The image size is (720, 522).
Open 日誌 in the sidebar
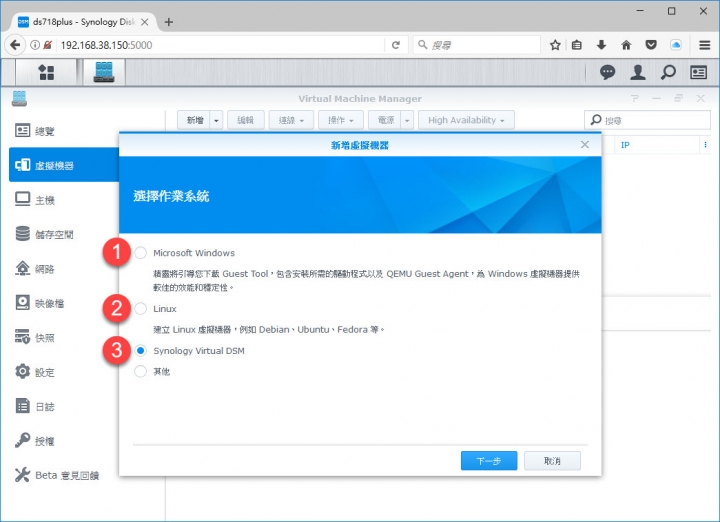64,407
